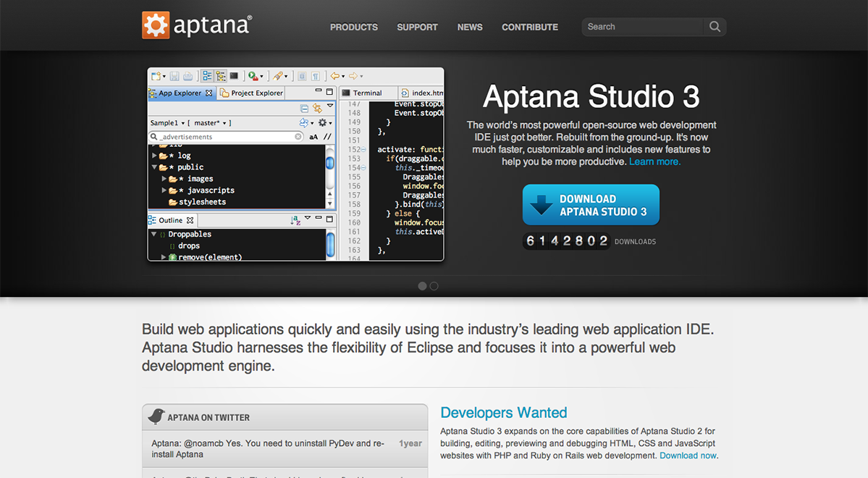Viewport: 868px width, 478px height.
Task: Click the back navigation arrow icon
Action: pos(335,76)
